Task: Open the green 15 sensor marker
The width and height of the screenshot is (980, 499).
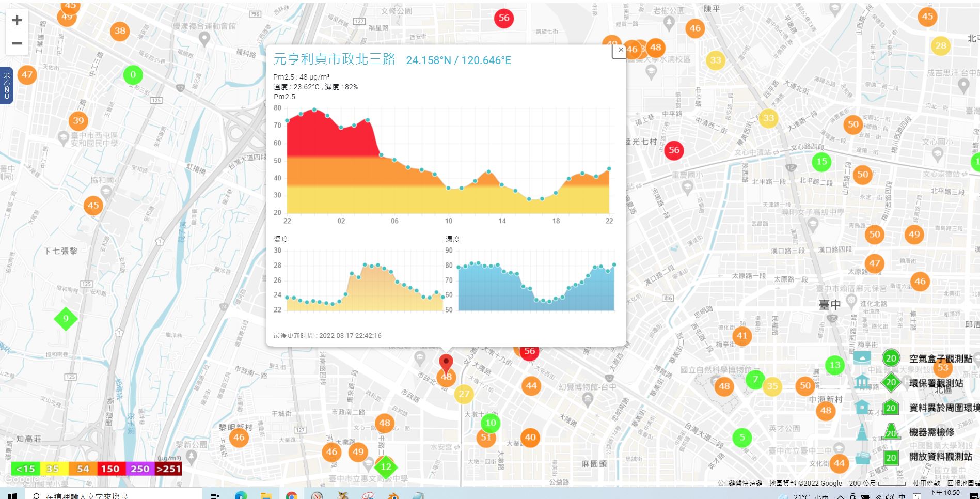Action: (x=821, y=162)
